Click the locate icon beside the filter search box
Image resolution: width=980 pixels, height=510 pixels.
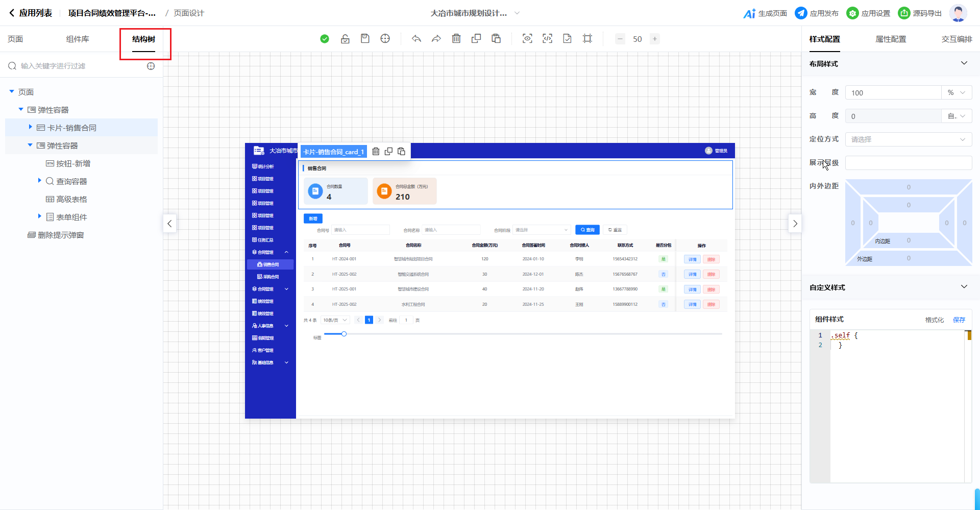click(x=151, y=66)
